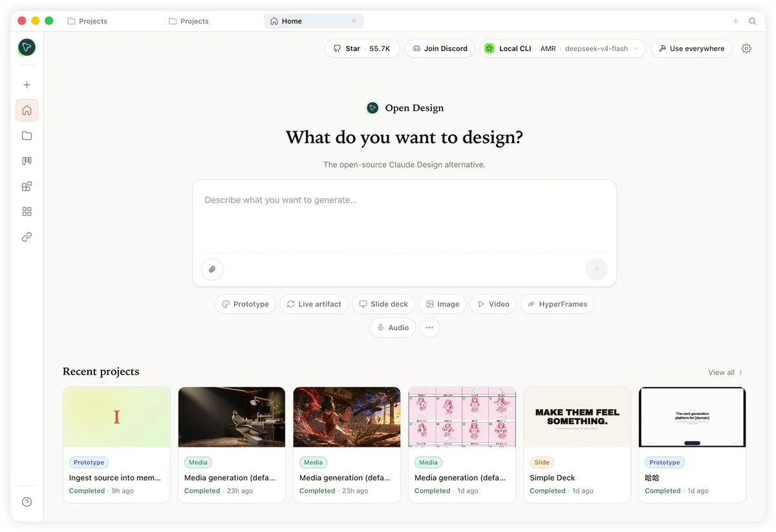Select the Home icon in the left sidebar
776x532 pixels.
[x=27, y=110]
